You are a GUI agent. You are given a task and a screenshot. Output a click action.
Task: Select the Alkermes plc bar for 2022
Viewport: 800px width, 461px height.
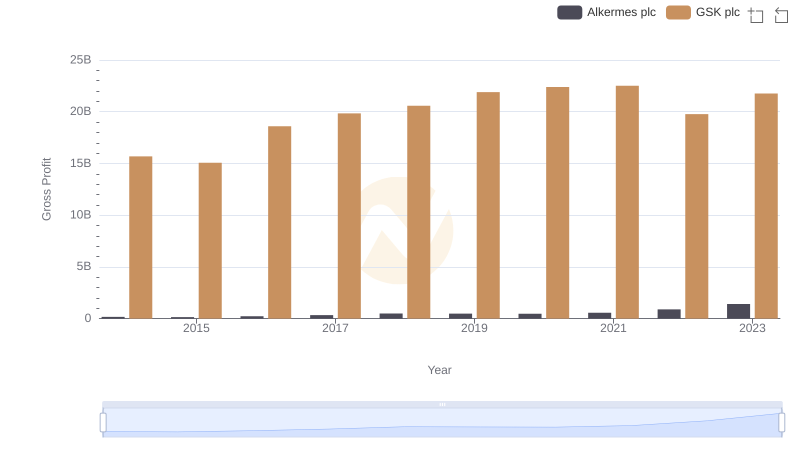(669, 314)
